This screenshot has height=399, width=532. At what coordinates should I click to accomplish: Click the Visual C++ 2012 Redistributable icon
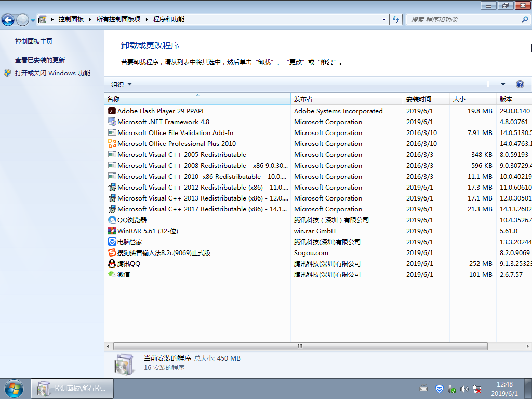tap(112, 187)
